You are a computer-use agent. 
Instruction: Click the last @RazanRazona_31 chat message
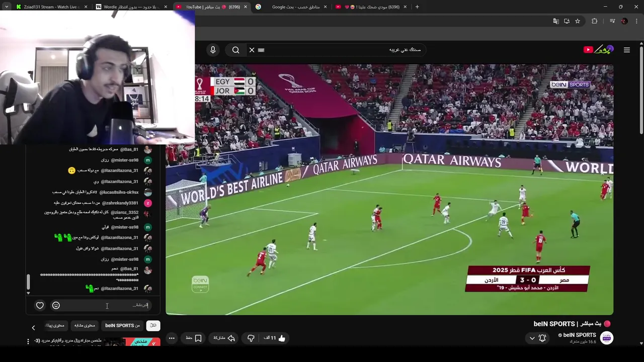[x=113, y=289]
